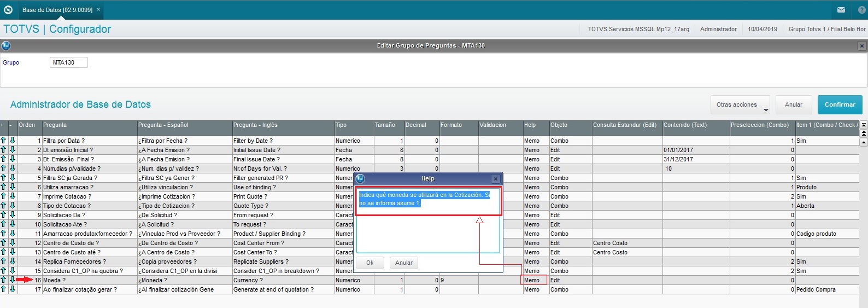Click the 'Pedido Compra' item cell
Image resolution: width=868 pixels, height=308 pixels.
coord(827,289)
